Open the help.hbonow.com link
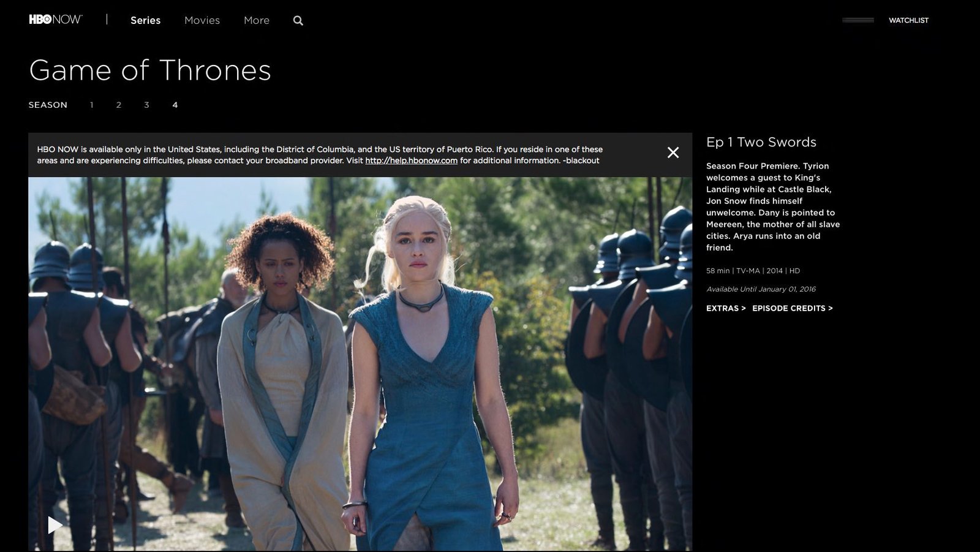 412,161
